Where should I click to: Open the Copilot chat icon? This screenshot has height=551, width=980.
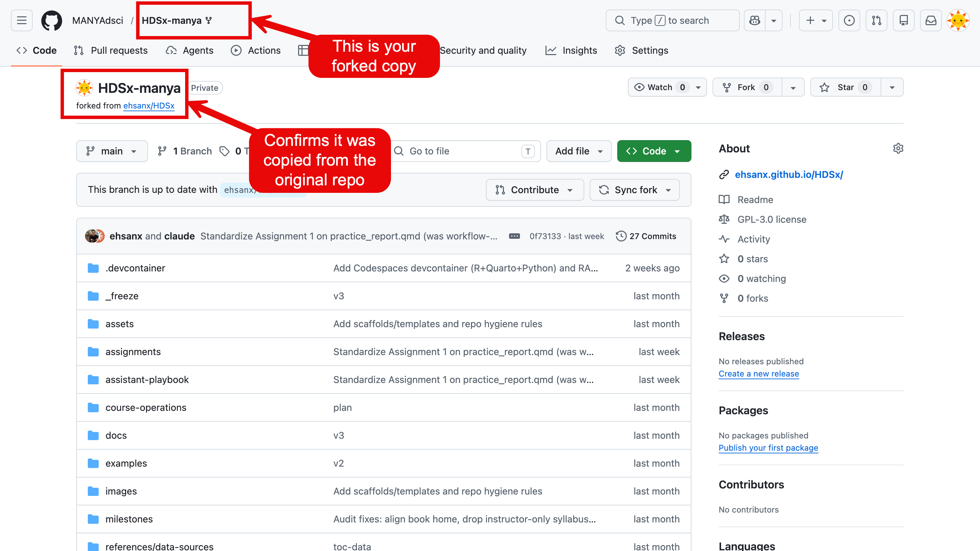point(754,20)
